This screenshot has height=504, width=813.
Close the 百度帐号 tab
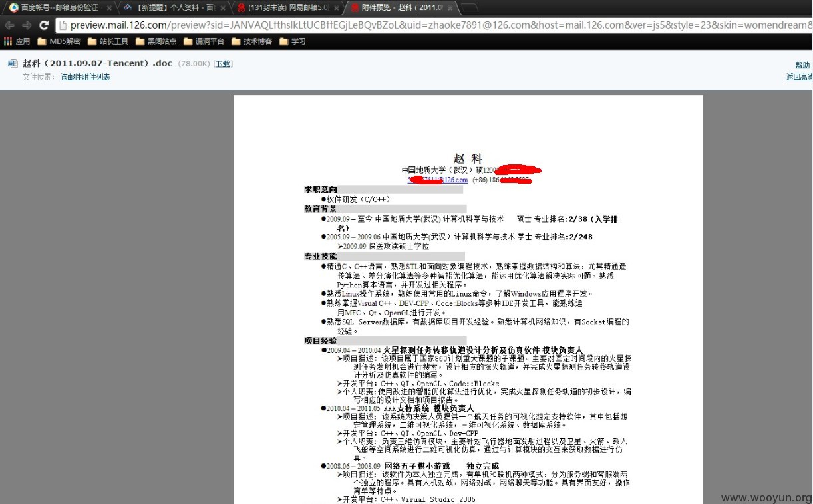point(108,8)
